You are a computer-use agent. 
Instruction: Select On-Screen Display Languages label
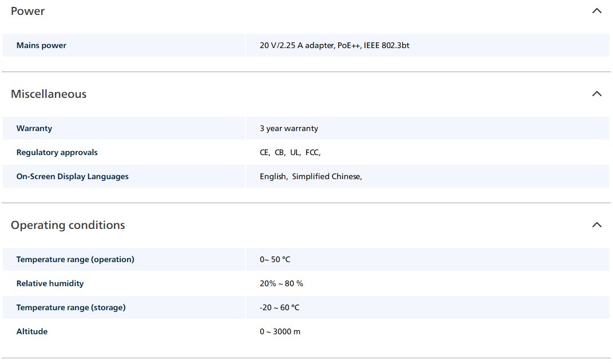coord(72,176)
